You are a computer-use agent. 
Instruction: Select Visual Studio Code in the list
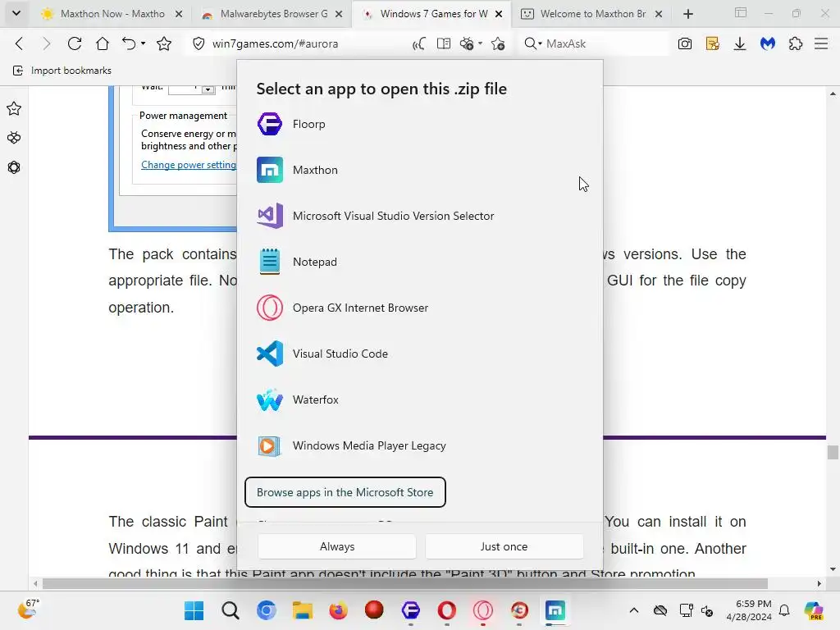click(420, 354)
